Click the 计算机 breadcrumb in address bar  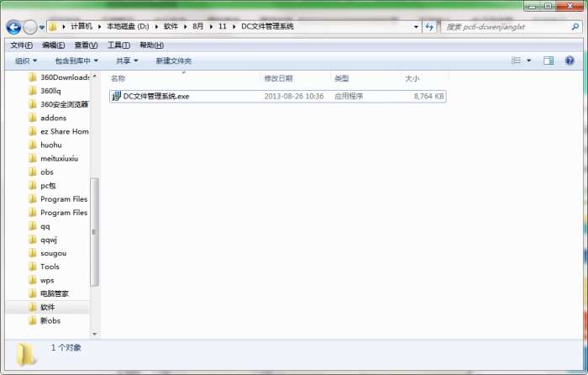[81, 26]
